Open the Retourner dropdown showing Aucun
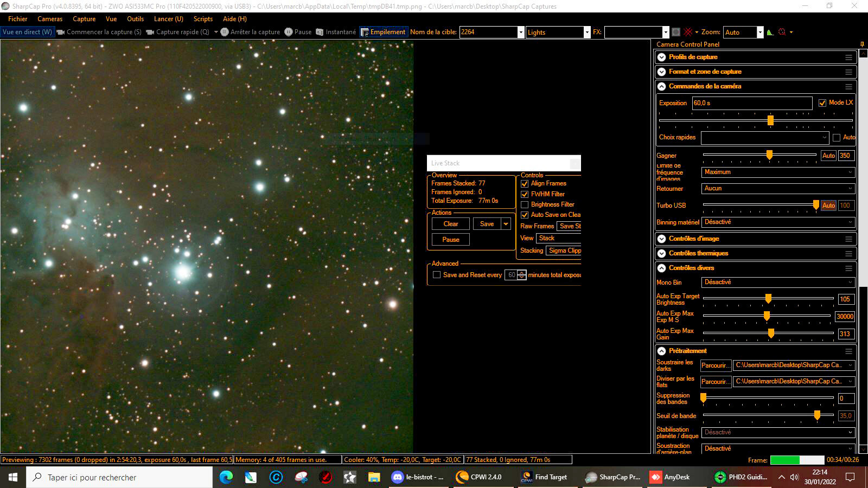This screenshot has width=868, height=488. click(778, 188)
